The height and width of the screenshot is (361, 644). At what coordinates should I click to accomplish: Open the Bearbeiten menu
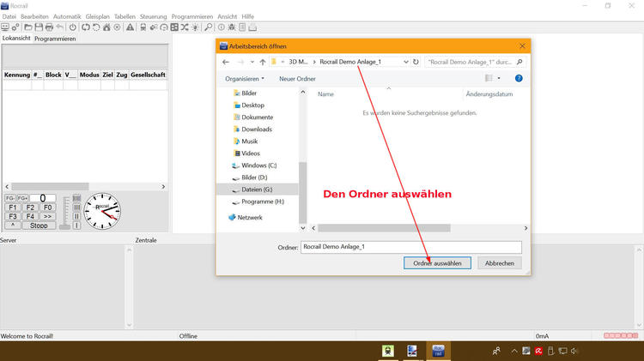click(x=34, y=16)
